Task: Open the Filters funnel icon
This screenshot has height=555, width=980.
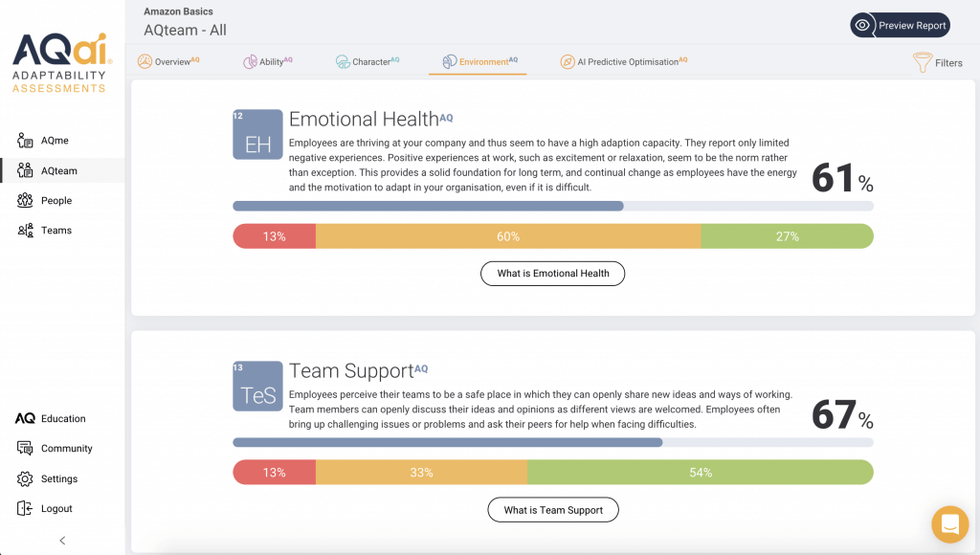Action: point(923,62)
